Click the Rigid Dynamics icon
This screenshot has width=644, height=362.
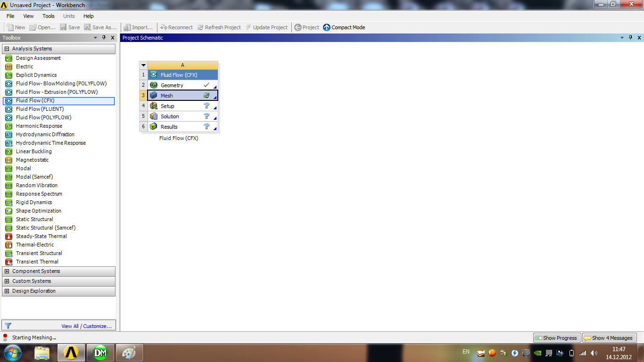click(8, 202)
